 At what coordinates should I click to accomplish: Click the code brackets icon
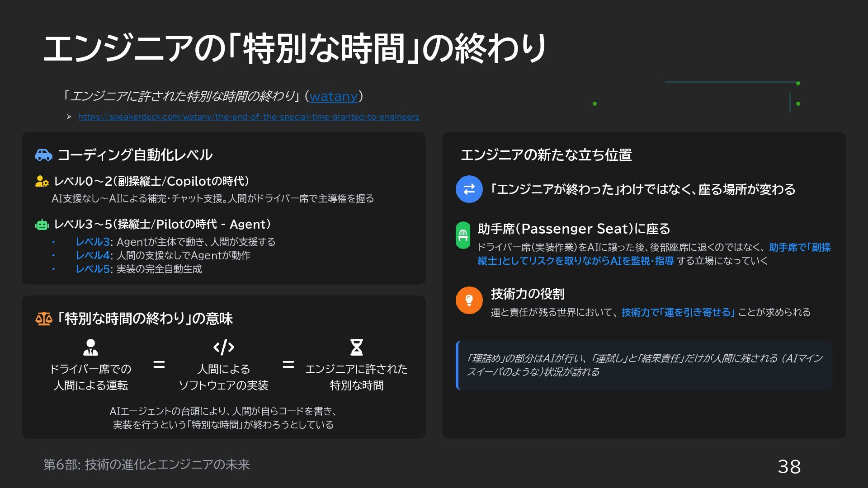(223, 347)
